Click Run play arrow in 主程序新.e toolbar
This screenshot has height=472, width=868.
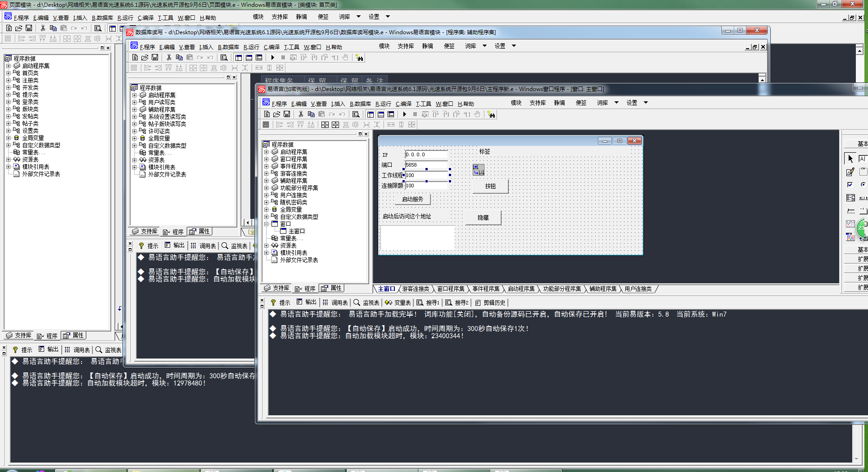404,114
